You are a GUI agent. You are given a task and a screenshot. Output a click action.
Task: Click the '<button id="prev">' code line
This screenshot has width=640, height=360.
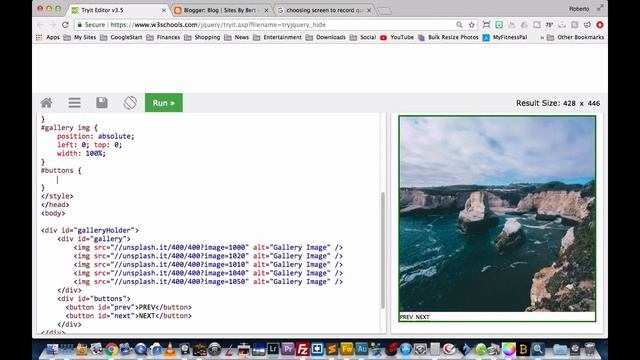click(129, 307)
